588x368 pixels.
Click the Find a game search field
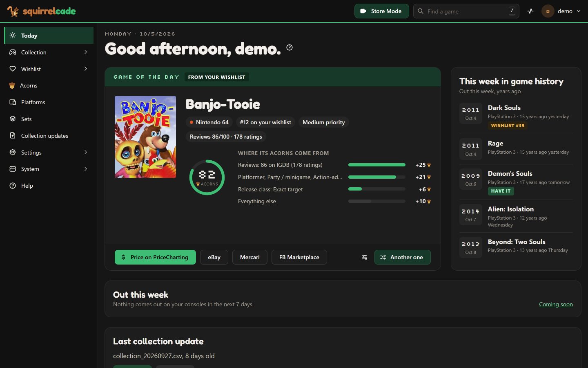pos(466,11)
